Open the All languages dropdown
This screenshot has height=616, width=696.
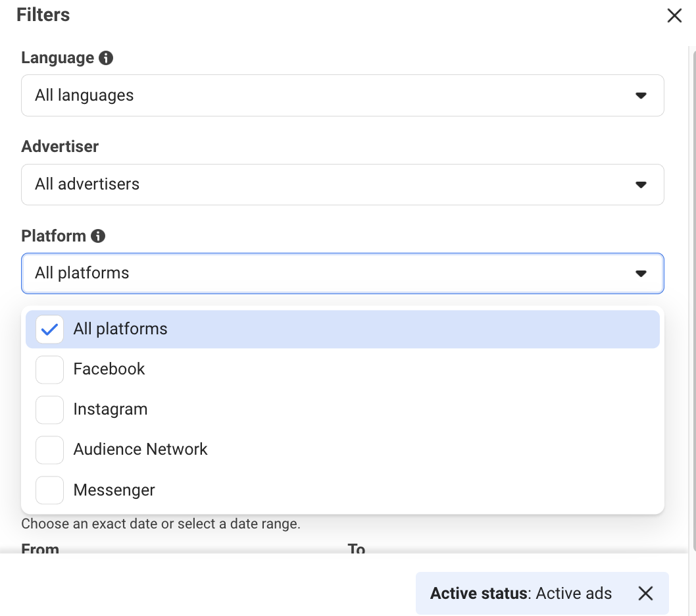342,95
